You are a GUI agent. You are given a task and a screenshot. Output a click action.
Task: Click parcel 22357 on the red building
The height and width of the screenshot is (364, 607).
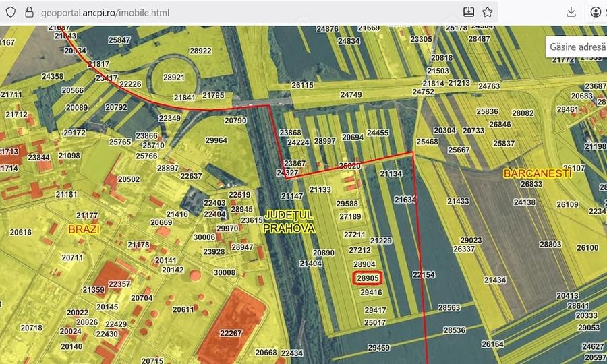[x=119, y=284]
